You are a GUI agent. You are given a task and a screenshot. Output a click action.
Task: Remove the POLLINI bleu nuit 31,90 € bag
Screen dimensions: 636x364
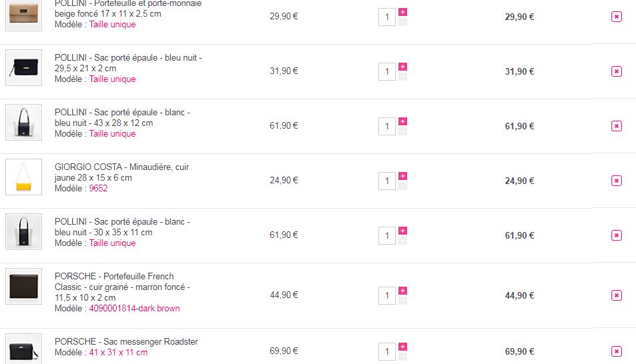616,71
